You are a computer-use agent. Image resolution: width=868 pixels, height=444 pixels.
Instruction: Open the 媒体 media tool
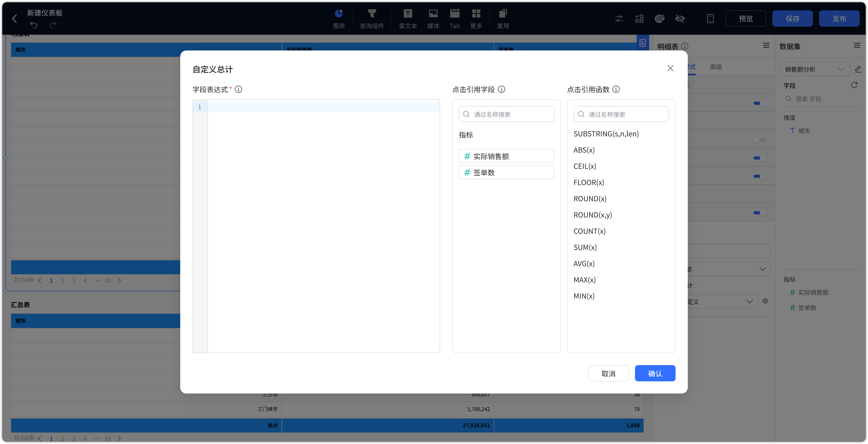pyautogui.click(x=433, y=19)
